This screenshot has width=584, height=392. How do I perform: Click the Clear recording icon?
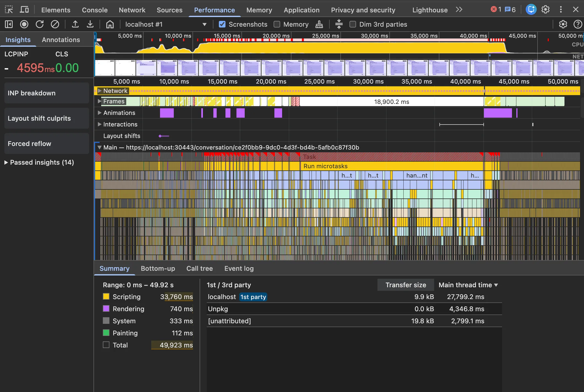tap(55, 24)
